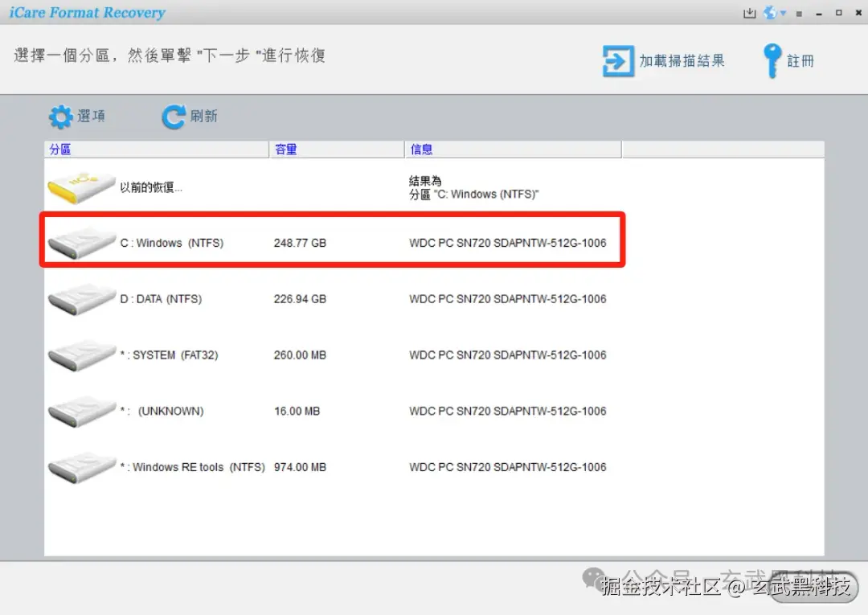
Task: Click the SYSTEM FAT32 drive icon
Action: click(81, 355)
